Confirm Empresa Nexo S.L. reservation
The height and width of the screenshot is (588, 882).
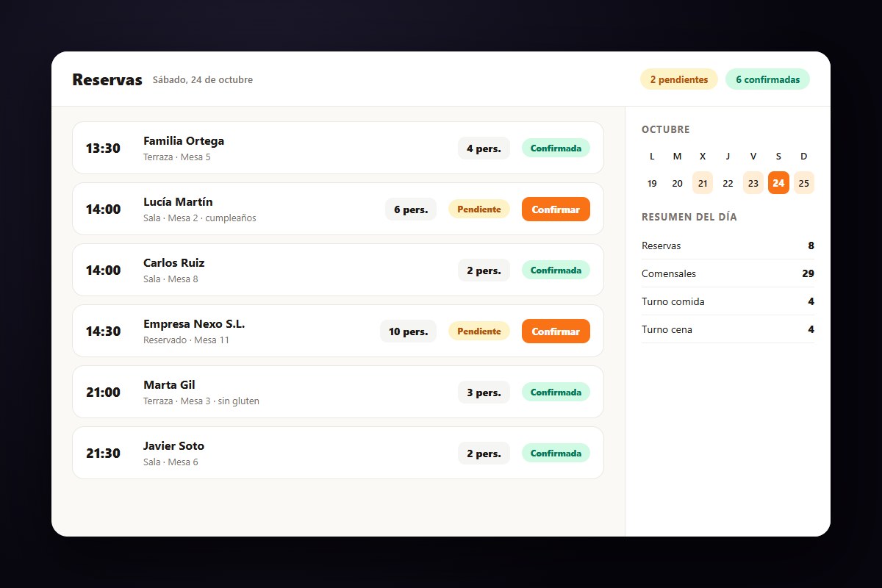click(x=556, y=331)
